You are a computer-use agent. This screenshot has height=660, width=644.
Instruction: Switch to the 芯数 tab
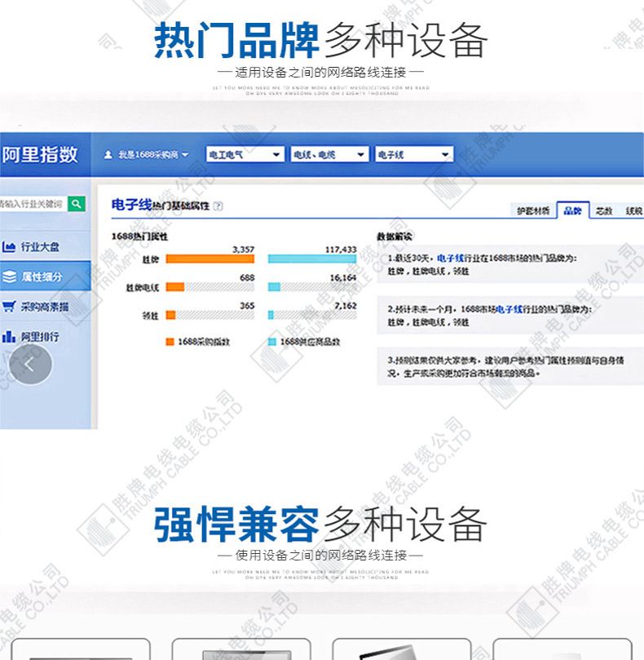coord(604,210)
